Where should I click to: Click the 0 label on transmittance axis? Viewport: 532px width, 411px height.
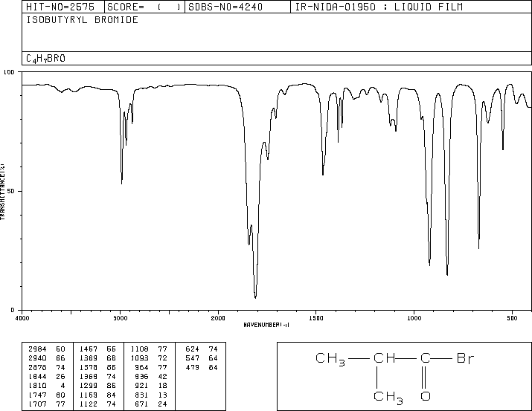pyautogui.click(x=13, y=310)
